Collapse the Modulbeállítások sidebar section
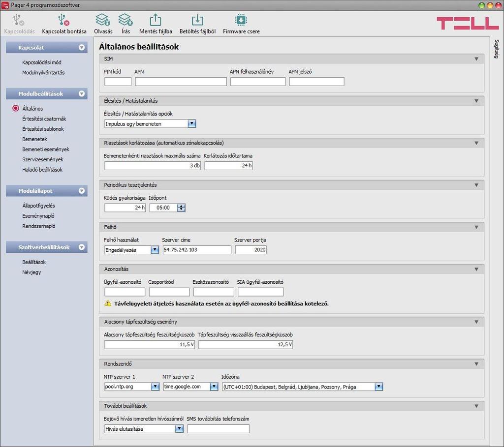Image resolution: width=504 pixels, height=447 pixels. tap(82, 94)
